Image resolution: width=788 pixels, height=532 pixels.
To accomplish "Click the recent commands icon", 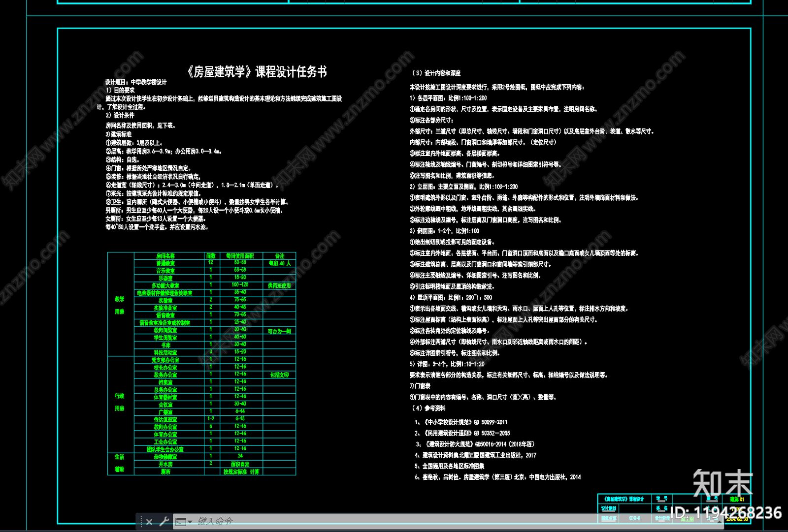I will 180,522.
